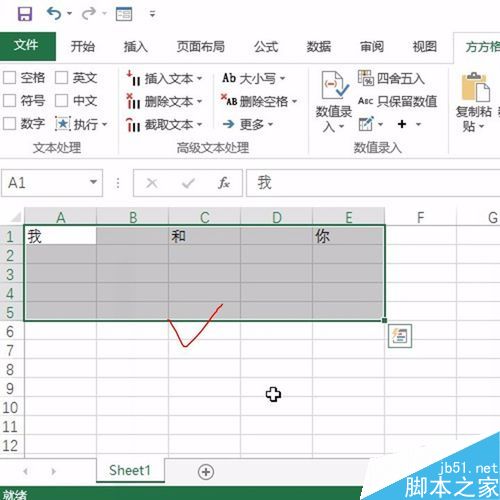Viewport: 500px width, 500px height.
Task: Click the 只保留数值 button
Action: coord(397,101)
